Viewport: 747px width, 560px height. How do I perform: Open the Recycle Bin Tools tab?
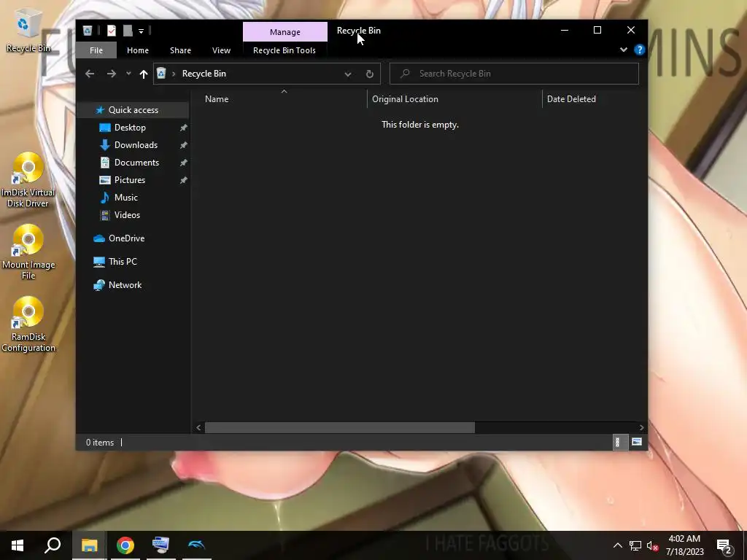point(285,50)
